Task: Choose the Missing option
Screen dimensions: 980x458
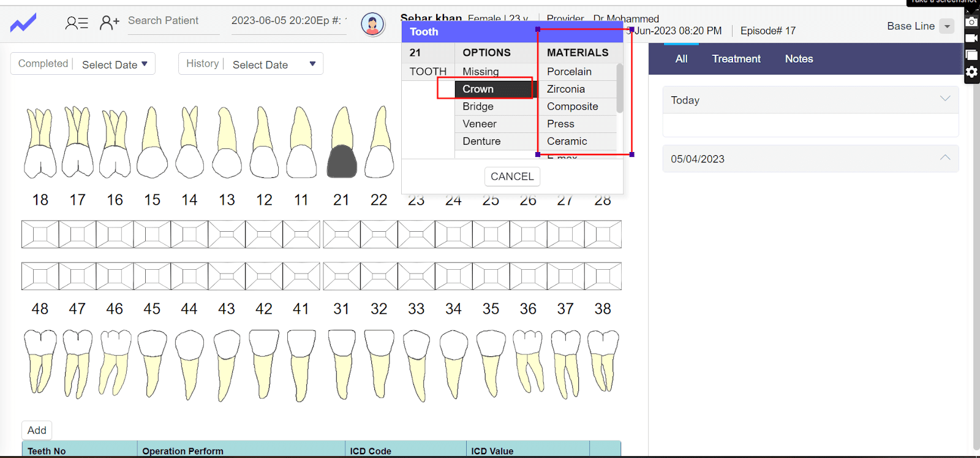Action: [x=496, y=72]
